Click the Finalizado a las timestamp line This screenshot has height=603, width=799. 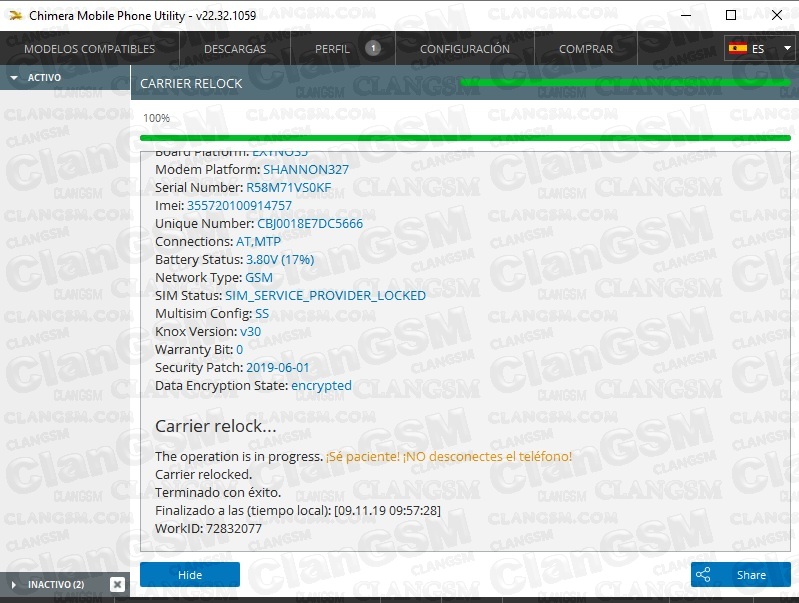298,511
